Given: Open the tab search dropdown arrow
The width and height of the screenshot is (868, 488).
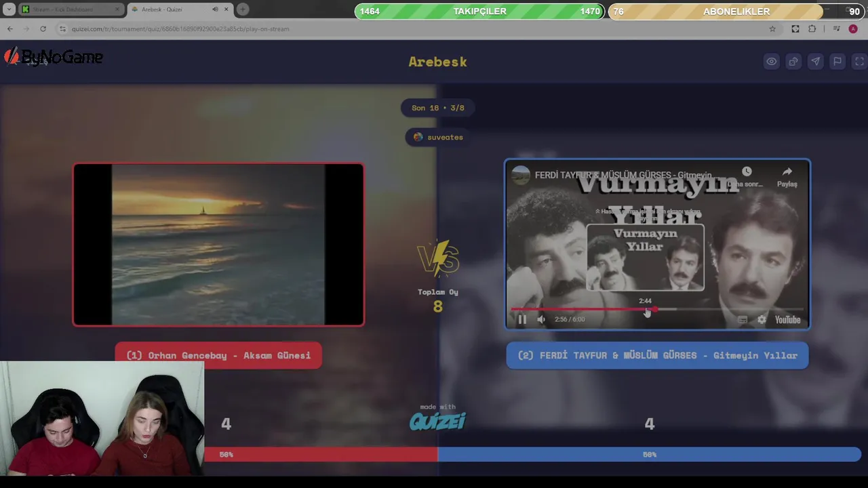Looking at the screenshot, I should pos(9,9).
